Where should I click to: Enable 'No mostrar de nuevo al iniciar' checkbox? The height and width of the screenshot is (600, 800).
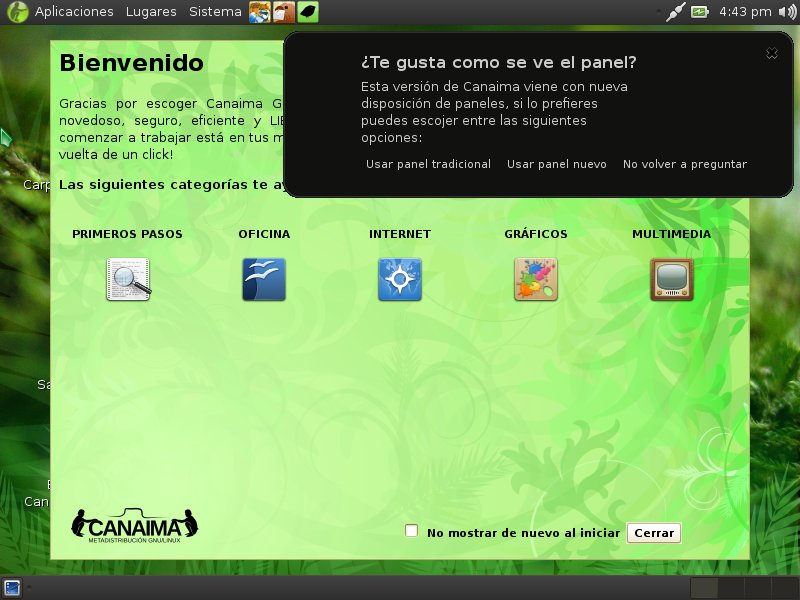(x=411, y=531)
